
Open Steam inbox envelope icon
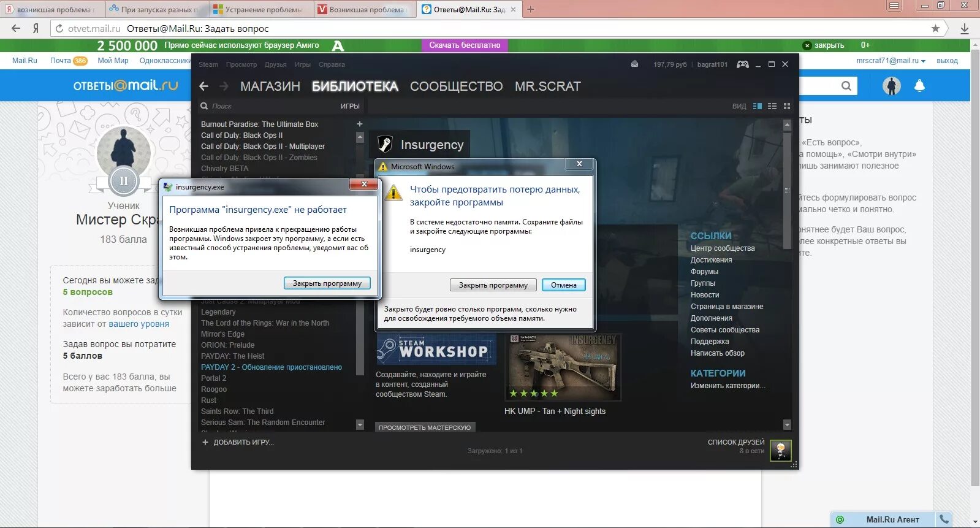(x=634, y=64)
